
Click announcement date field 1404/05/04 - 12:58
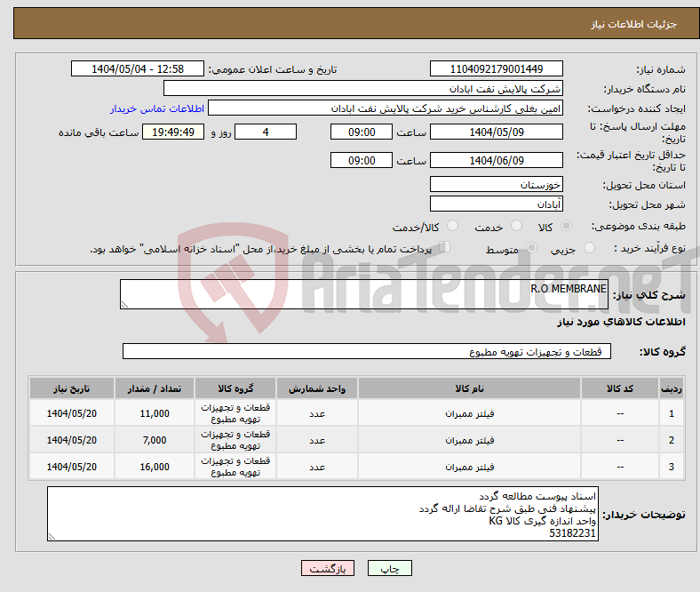tap(138, 68)
